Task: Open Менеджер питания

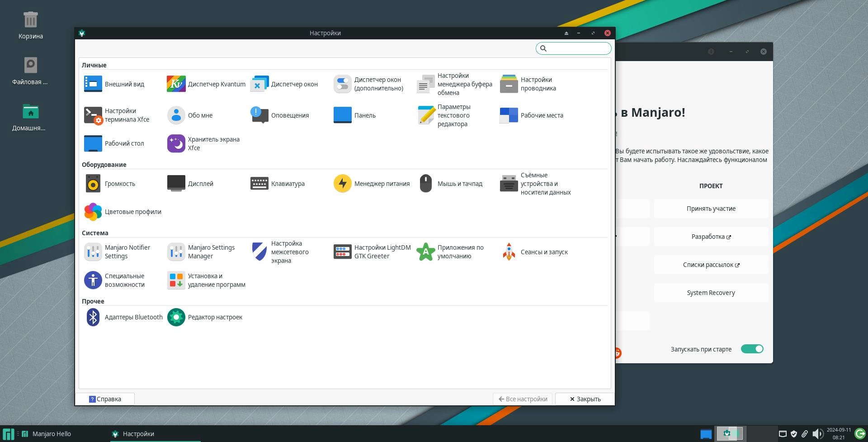Action: (372, 184)
